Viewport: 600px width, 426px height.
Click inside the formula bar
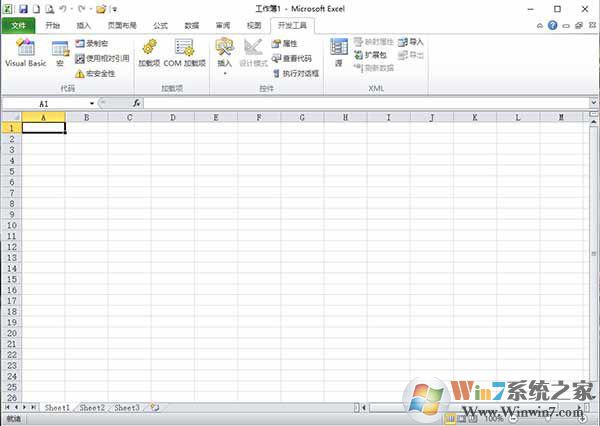pyautogui.click(x=367, y=103)
